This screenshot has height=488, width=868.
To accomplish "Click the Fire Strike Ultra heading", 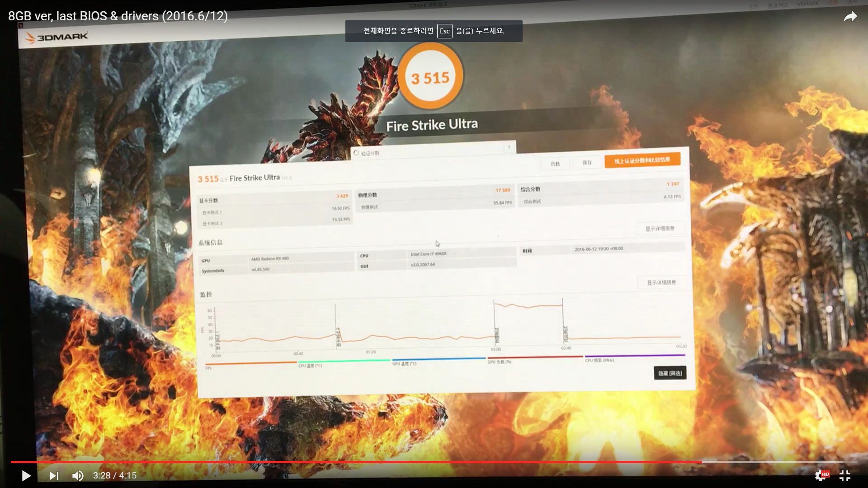I will tap(432, 125).
